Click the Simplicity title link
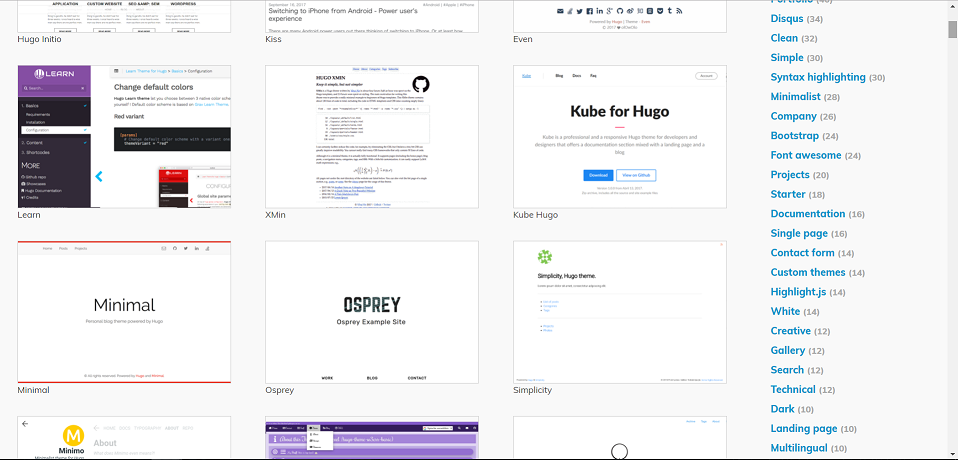This screenshot has height=460, width=958. [x=533, y=390]
